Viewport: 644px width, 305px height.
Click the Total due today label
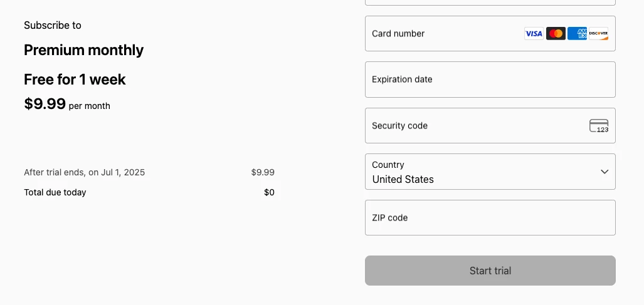[55, 192]
